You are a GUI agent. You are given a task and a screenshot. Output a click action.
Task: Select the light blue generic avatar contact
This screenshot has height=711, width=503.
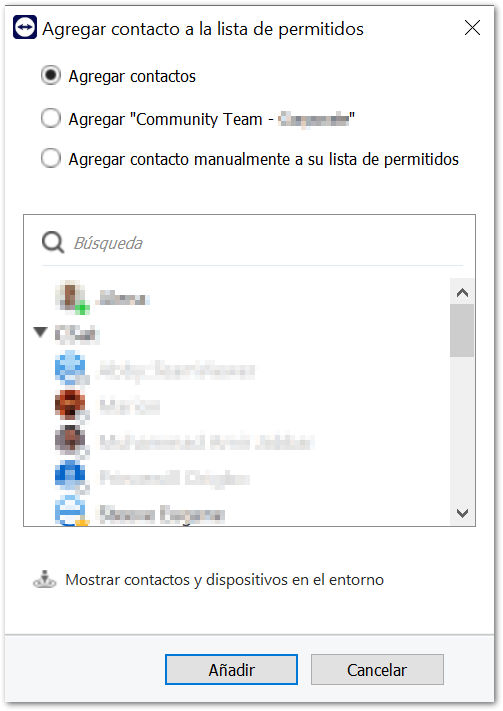pos(71,369)
